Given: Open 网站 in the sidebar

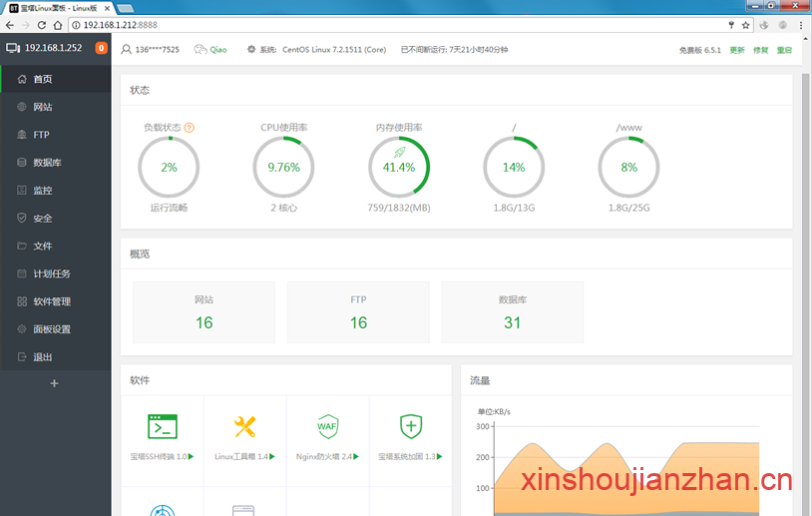Looking at the screenshot, I should [x=42, y=107].
